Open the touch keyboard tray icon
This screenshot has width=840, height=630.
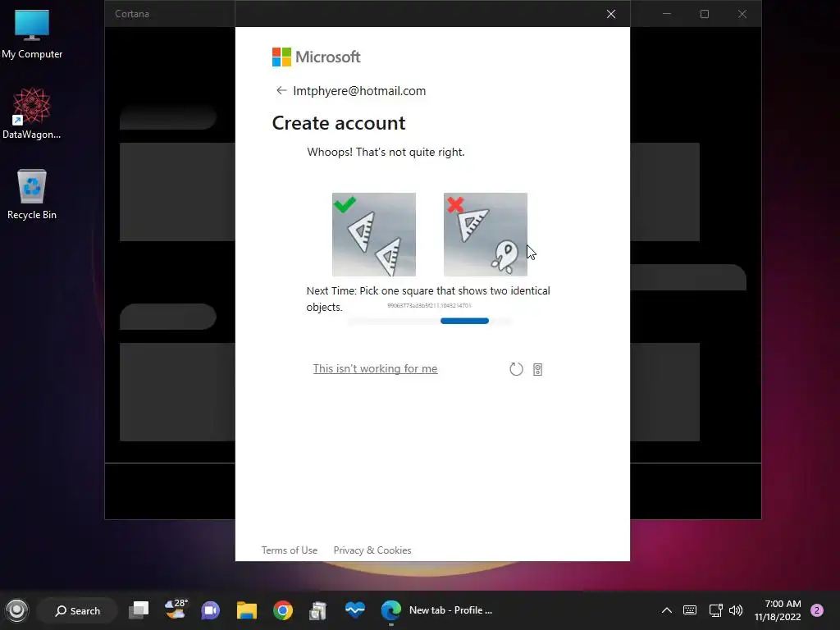(x=690, y=610)
